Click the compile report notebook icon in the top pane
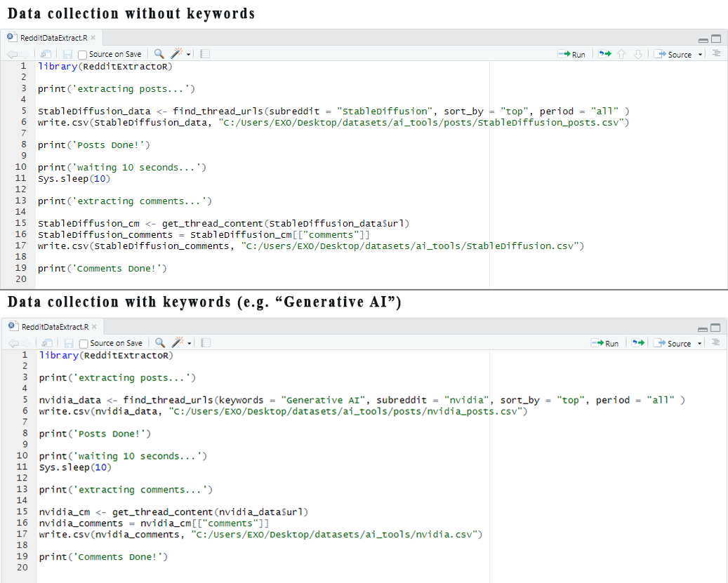The width and height of the screenshot is (728, 583). (x=205, y=54)
